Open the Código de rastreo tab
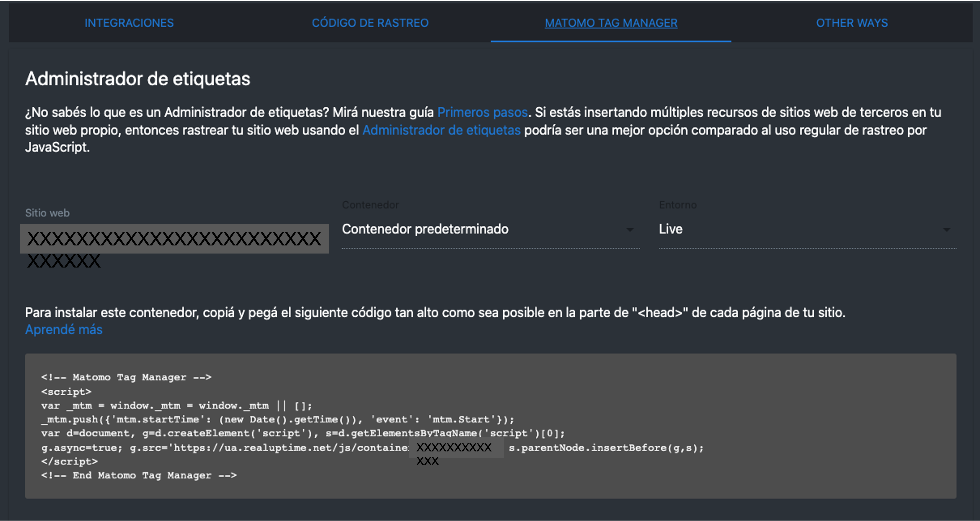The width and height of the screenshot is (980, 521). pyautogui.click(x=370, y=23)
